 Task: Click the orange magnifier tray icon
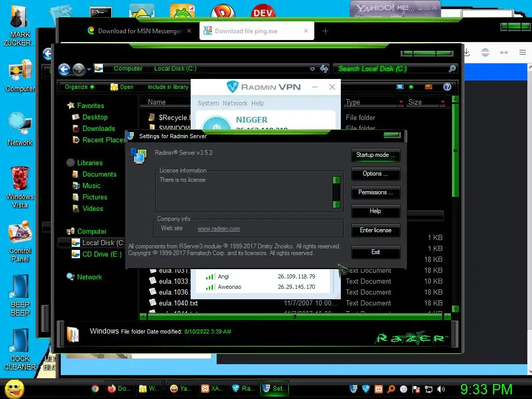click(x=391, y=389)
